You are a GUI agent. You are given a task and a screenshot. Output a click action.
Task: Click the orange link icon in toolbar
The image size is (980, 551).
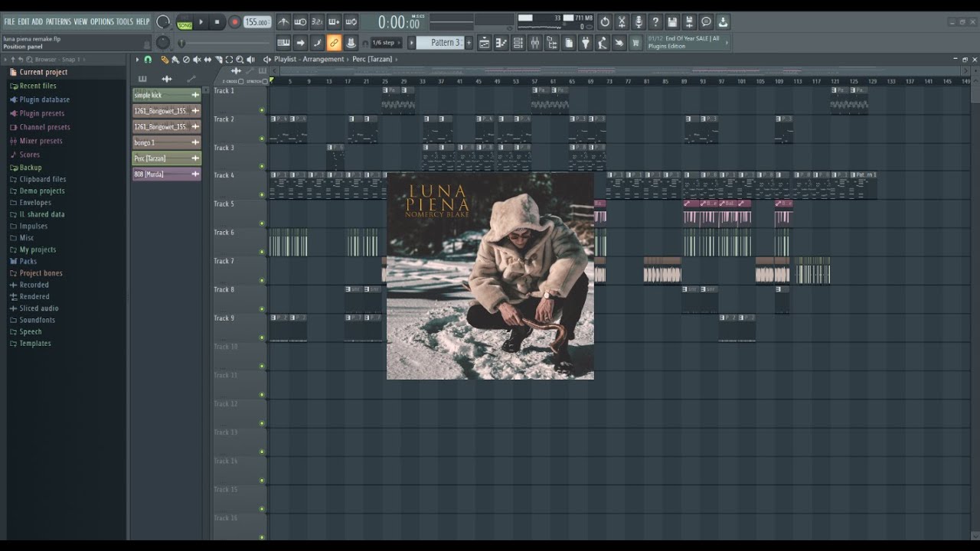click(x=334, y=43)
